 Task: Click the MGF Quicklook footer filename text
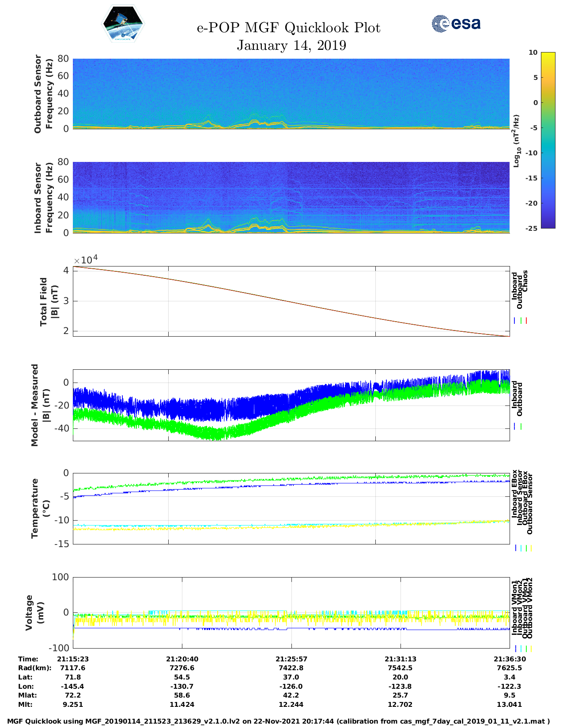(x=278, y=721)
